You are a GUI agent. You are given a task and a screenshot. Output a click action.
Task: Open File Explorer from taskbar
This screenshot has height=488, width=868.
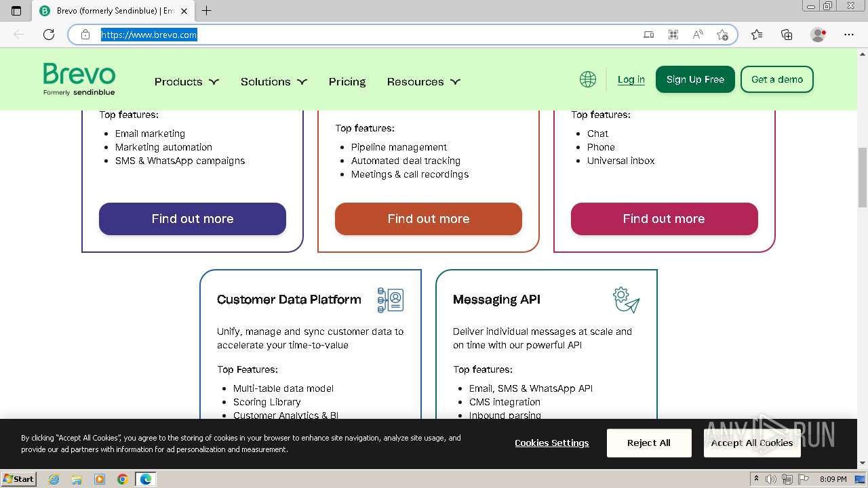tap(77, 479)
